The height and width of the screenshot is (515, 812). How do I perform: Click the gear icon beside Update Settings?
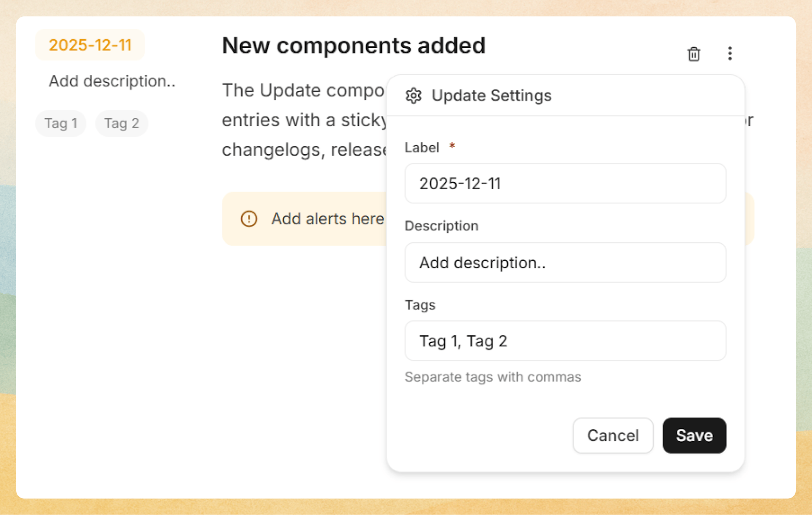tap(413, 96)
